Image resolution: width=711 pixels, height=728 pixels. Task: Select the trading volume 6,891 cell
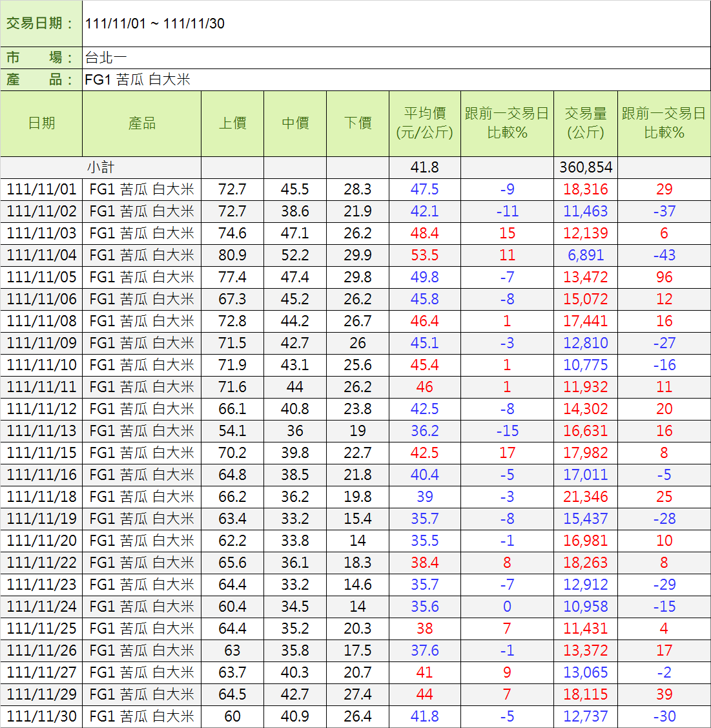pos(586,255)
